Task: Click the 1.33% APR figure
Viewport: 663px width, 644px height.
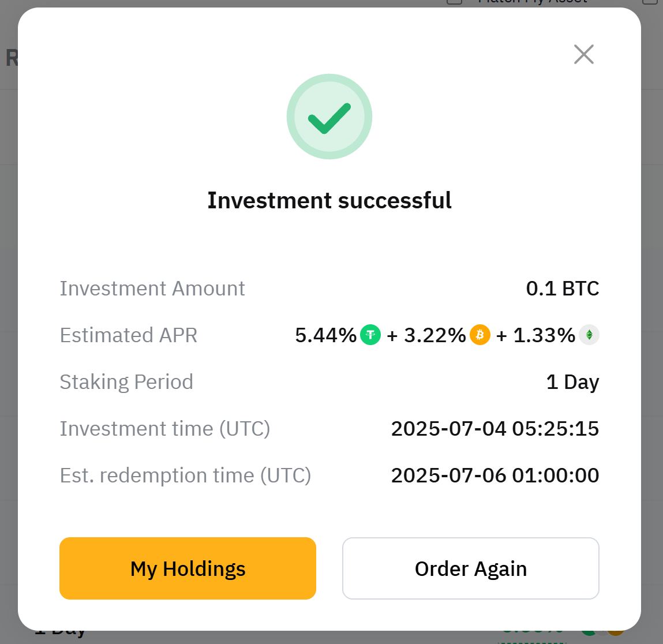Action: pyautogui.click(x=544, y=335)
